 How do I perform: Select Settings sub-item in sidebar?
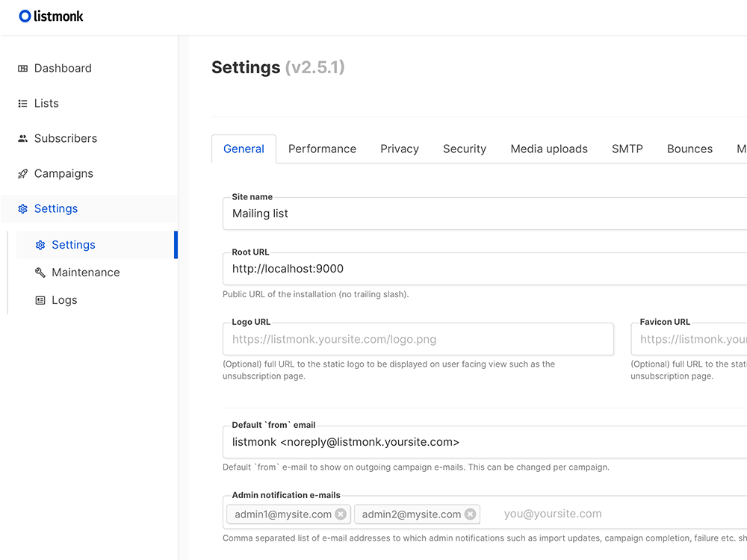96,245
